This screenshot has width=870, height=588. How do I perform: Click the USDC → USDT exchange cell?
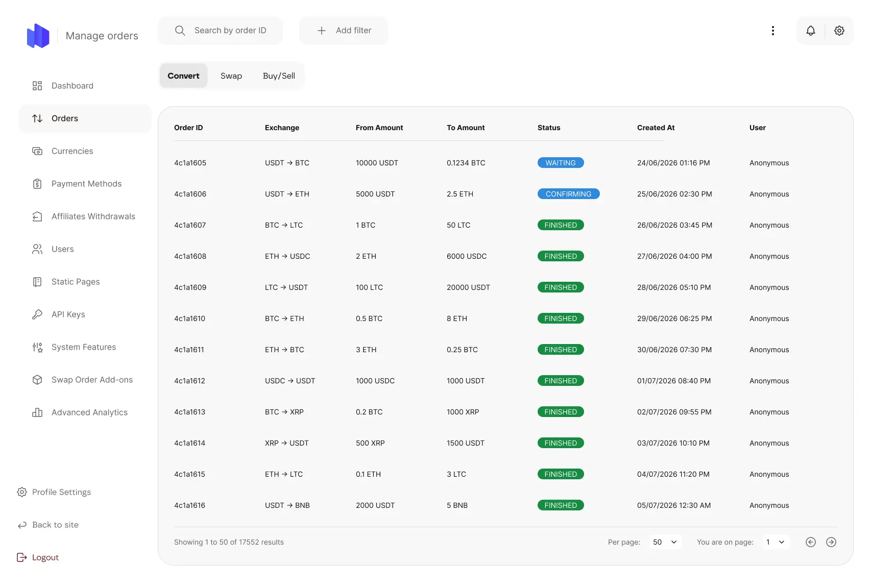pyautogui.click(x=290, y=381)
